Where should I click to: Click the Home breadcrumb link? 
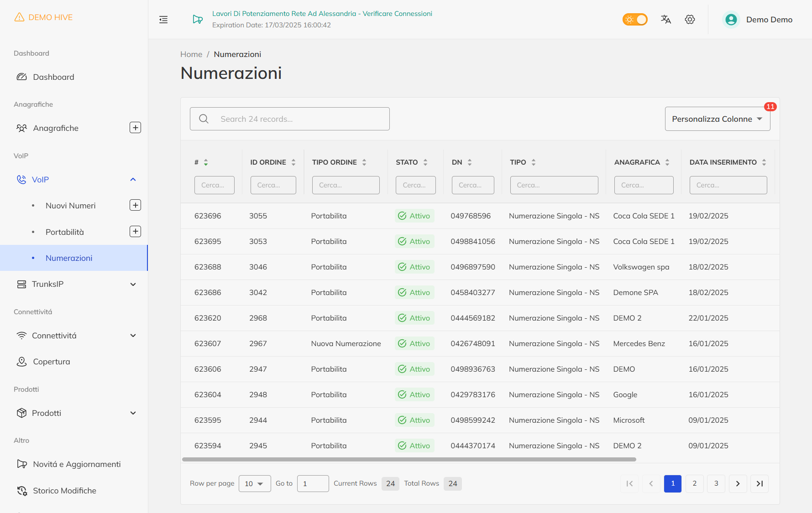pyautogui.click(x=191, y=54)
